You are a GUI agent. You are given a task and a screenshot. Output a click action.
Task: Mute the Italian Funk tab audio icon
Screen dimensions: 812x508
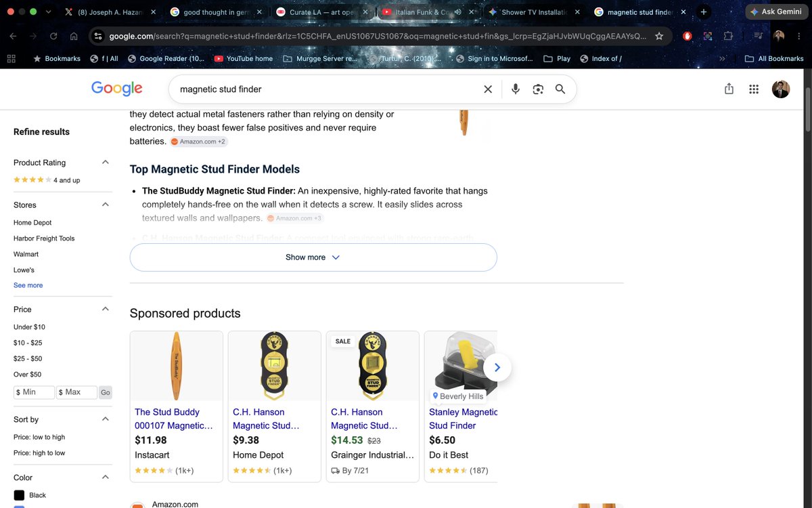pos(458,12)
